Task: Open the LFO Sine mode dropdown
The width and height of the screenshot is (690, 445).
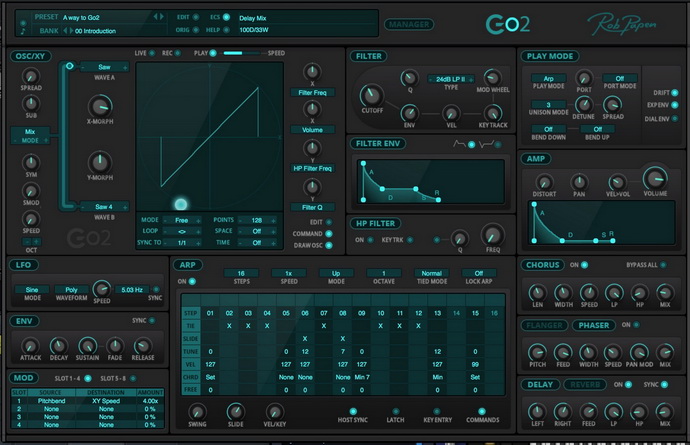Action: [32, 290]
